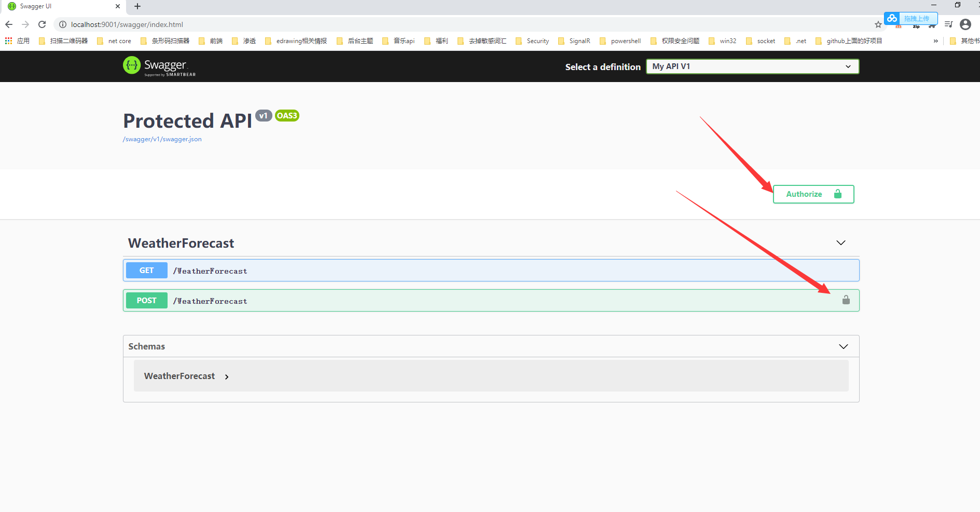
Task: Open the net core bookmark folder
Action: point(114,41)
